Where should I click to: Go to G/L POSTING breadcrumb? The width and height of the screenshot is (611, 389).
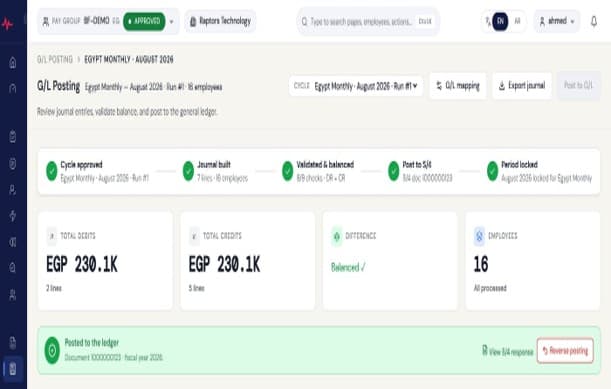[55, 60]
